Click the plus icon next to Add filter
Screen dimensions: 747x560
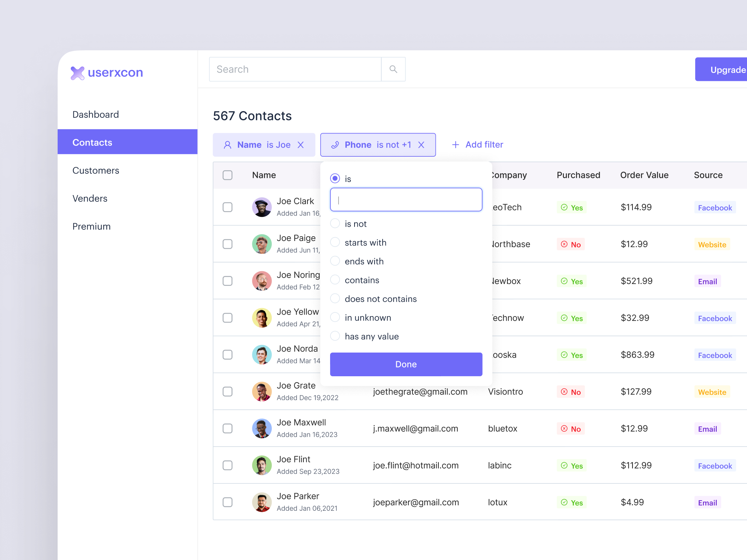click(x=456, y=144)
